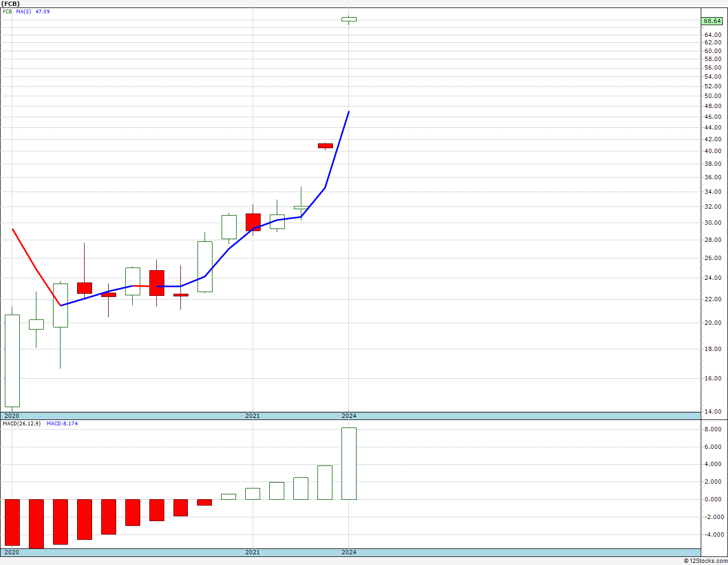Click the 2020 label on price time axis
Screen dimensions: 728x565
tap(12, 416)
